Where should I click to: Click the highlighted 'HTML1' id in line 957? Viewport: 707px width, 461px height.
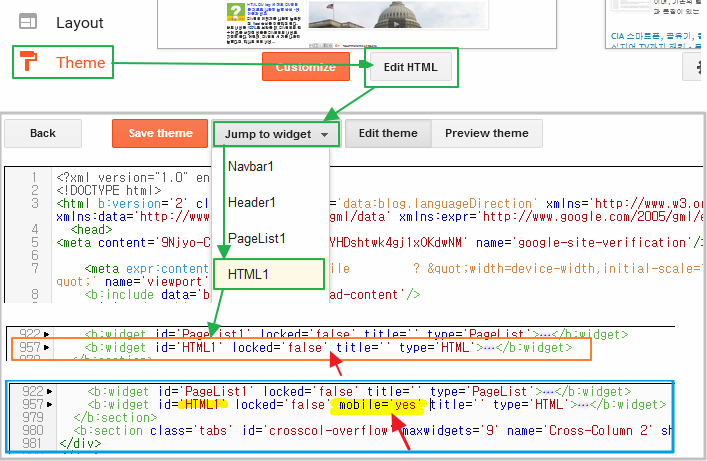[202, 404]
